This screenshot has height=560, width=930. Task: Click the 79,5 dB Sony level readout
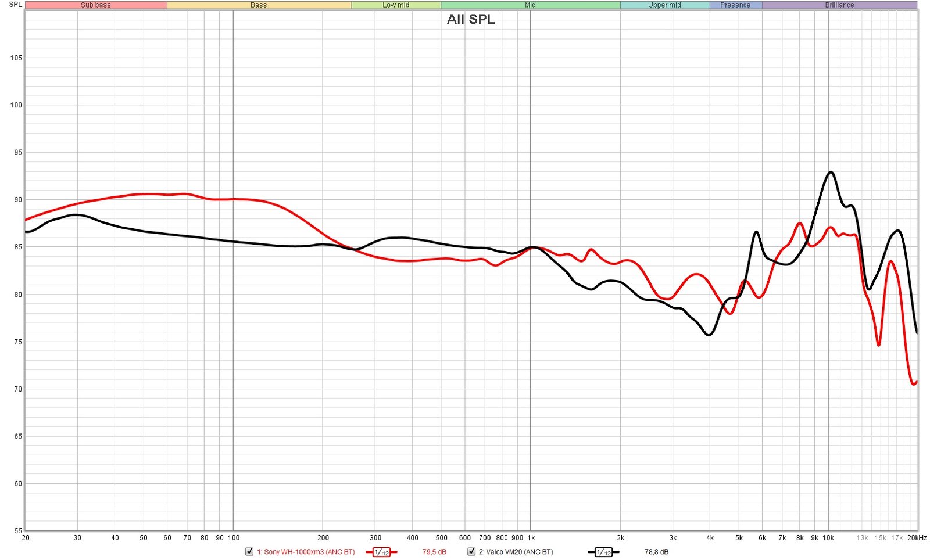pos(434,552)
